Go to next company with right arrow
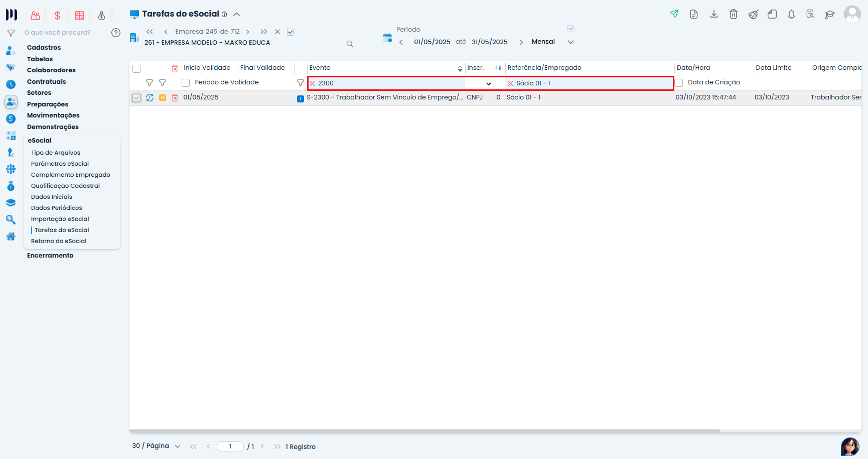Screen dimensions: 868x459 247,32
